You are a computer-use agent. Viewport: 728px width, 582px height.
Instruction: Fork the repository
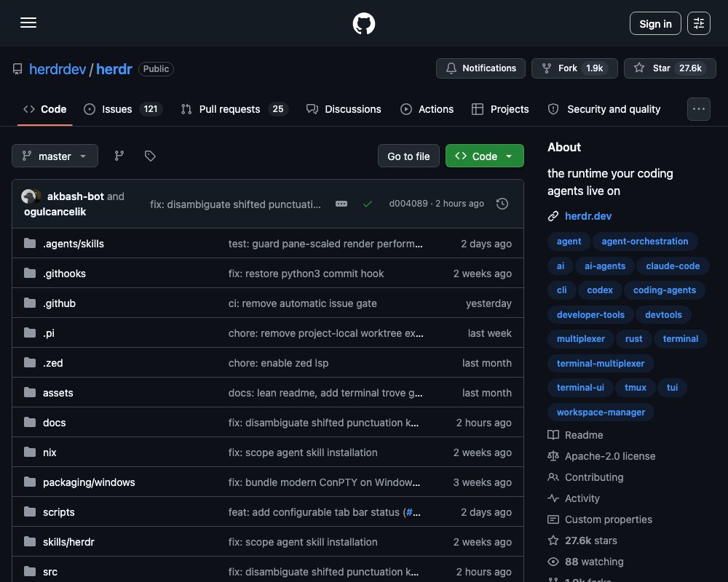coord(574,68)
